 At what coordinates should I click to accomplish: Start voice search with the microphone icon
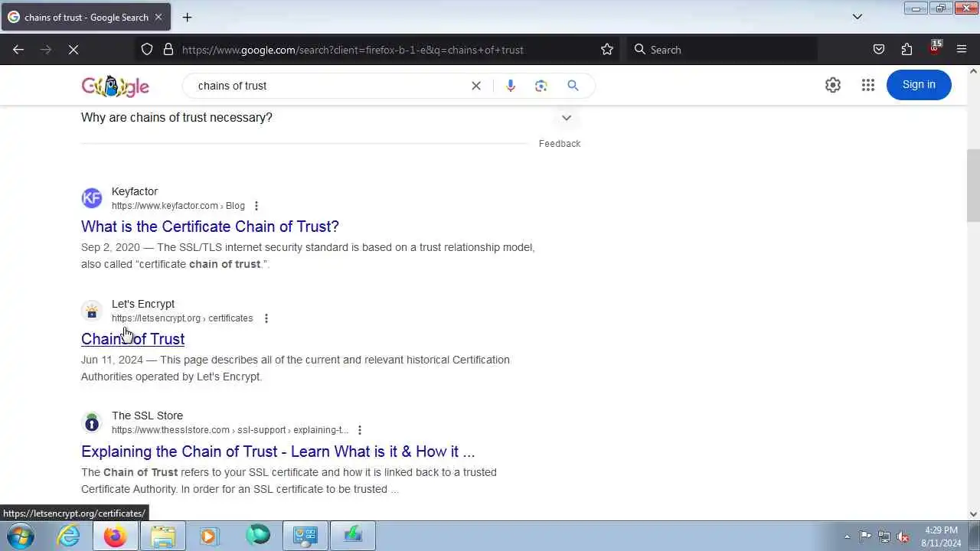(x=511, y=86)
